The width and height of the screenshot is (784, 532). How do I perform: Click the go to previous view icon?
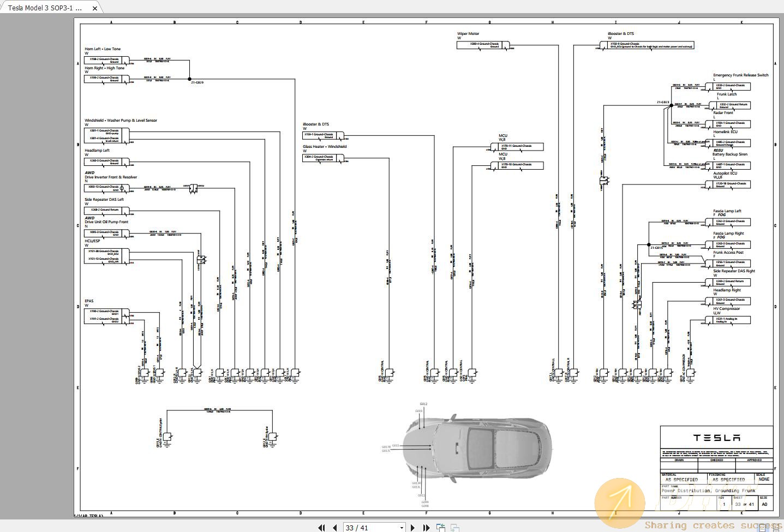click(441, 528)
